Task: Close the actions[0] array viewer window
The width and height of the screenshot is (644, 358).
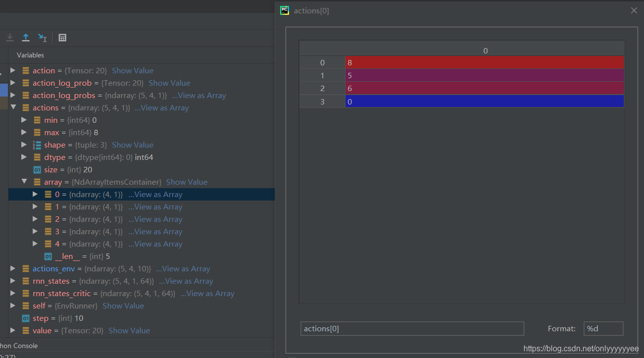Action: coord(634,10)
